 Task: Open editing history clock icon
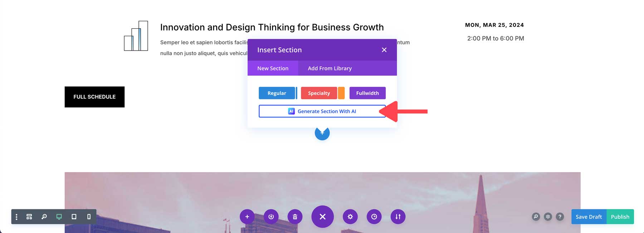[x=374, y=217]
